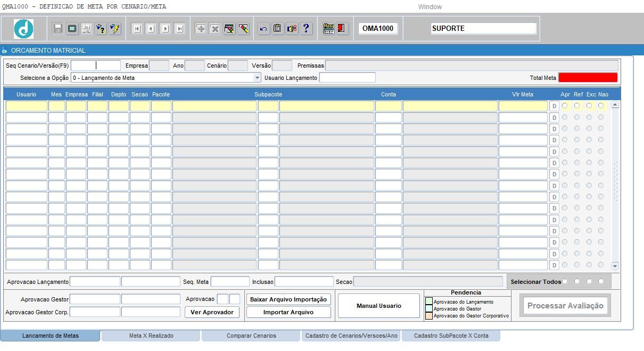
Task: Click the Insert Record plus icon
Action: pyautogui.click(x=201, y=29)
